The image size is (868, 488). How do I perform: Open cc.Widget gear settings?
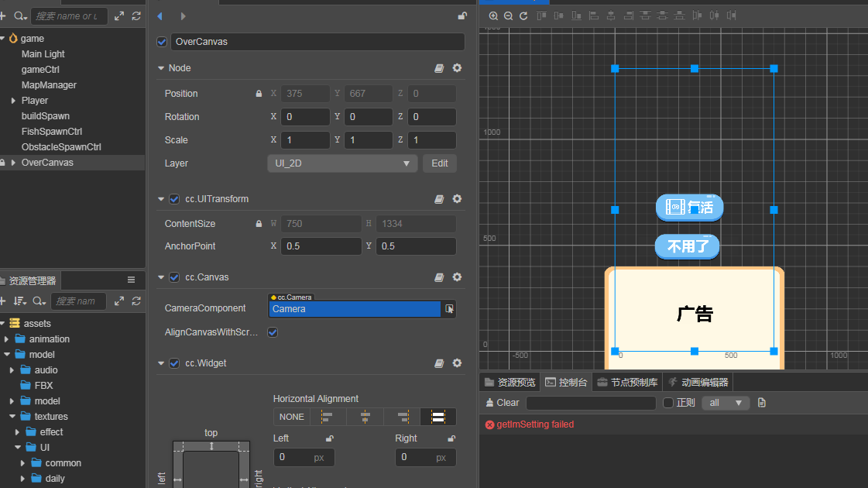(457, 363)
